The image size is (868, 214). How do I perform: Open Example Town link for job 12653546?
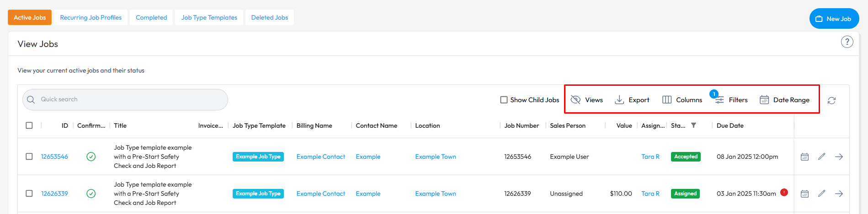(x=436, y=157)
